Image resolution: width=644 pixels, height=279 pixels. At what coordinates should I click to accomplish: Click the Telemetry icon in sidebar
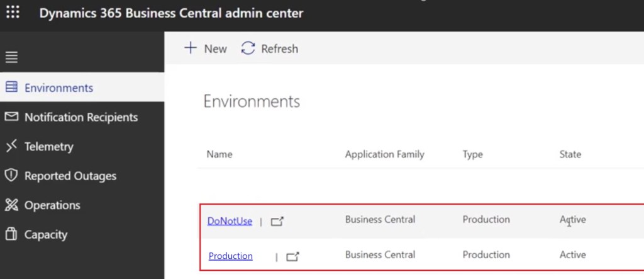11,147
